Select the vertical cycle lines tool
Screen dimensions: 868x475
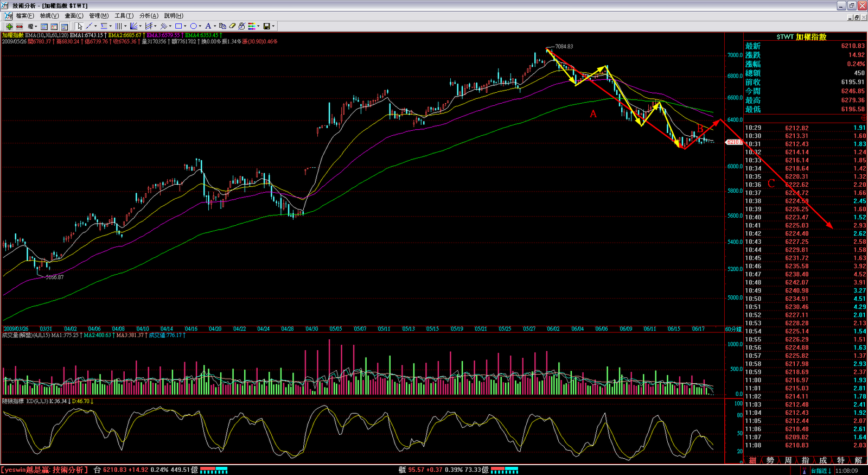pos(118,26)
